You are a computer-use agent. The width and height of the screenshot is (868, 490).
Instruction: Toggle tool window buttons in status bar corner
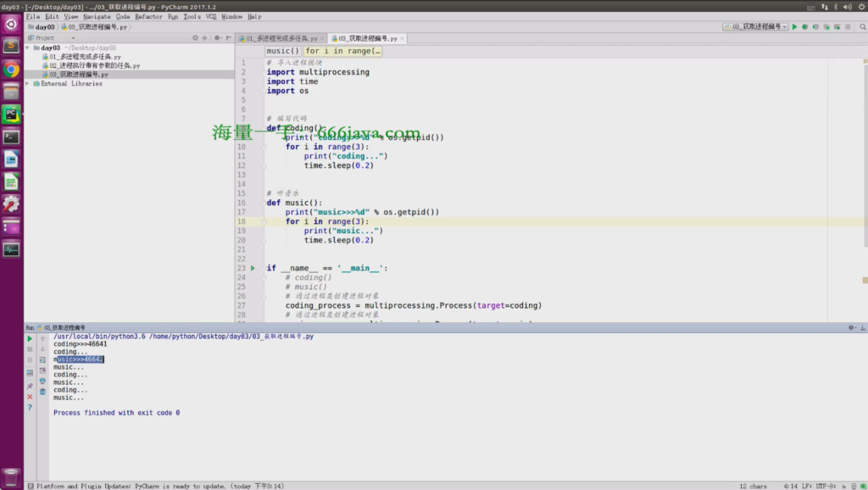[x=30, y=486]
